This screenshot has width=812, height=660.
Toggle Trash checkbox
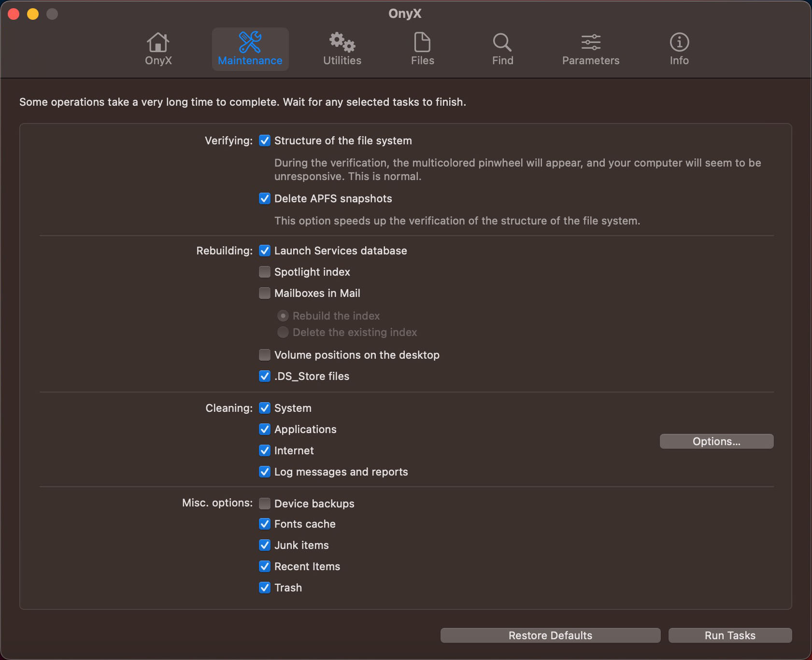tap(265, 588)
